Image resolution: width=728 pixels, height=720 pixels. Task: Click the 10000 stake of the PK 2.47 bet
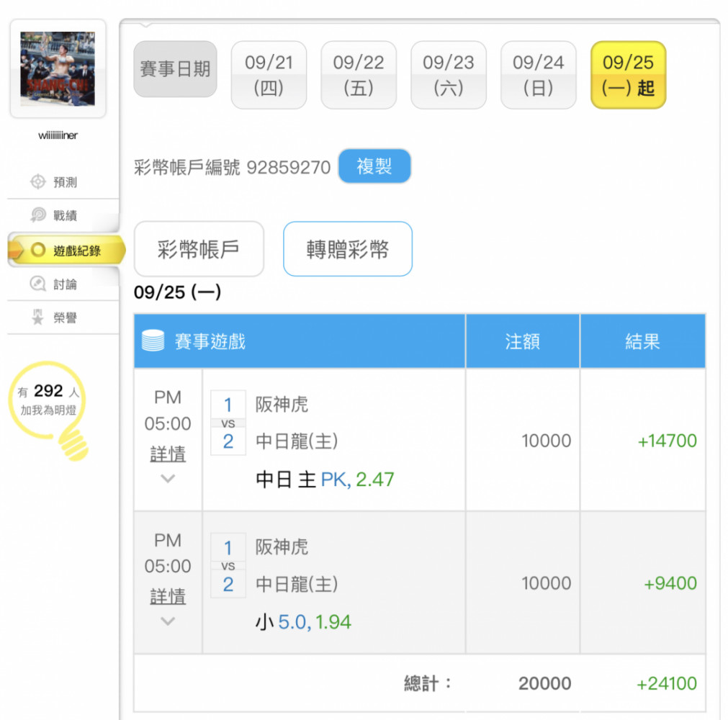pyautogui.click(x=546, y=441)
